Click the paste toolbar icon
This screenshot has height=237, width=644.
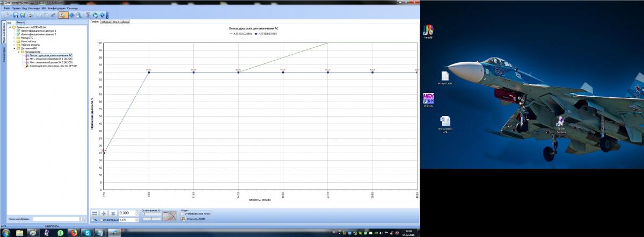pyautogui.click(x=46, y=15)
